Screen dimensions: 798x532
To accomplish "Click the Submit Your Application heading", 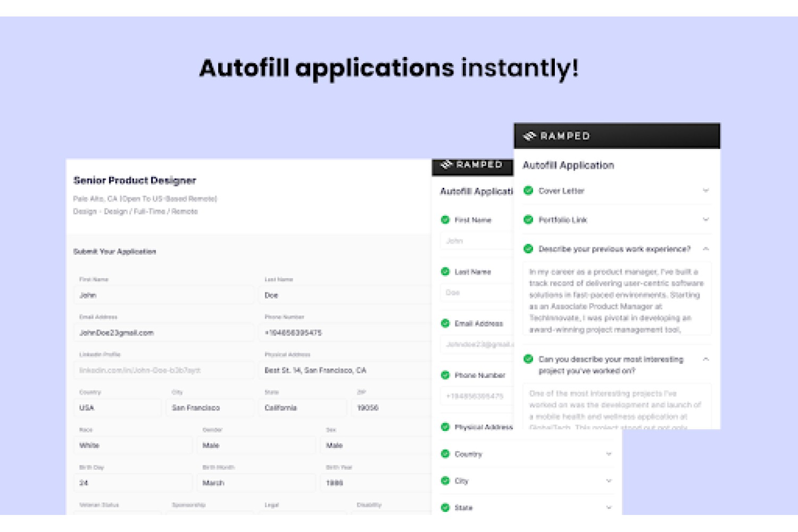I will click(114, 251).
